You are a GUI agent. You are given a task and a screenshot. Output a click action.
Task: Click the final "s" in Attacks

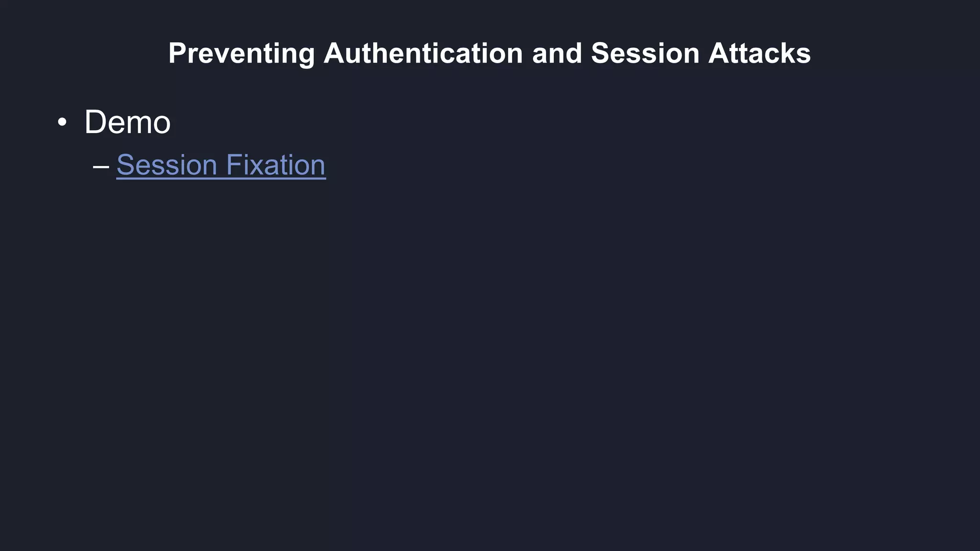(x=804, y=54)
